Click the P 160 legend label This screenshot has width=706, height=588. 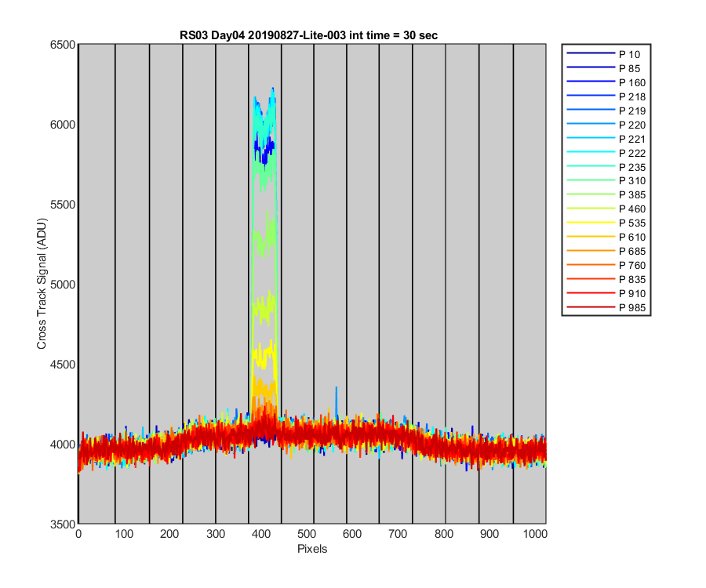[632, 83]
